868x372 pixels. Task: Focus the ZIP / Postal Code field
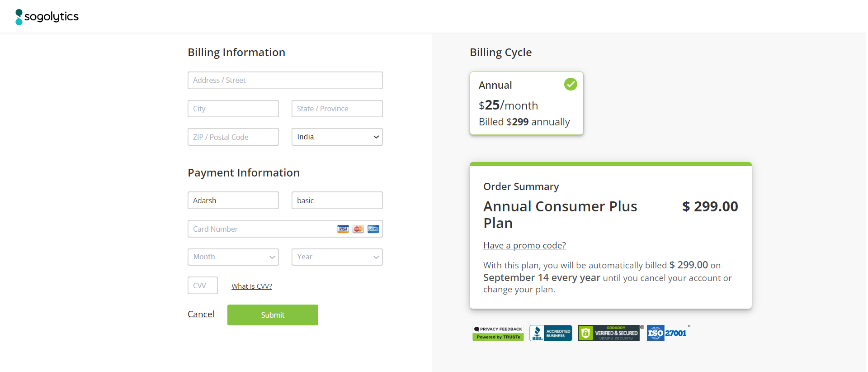point(233,137)
